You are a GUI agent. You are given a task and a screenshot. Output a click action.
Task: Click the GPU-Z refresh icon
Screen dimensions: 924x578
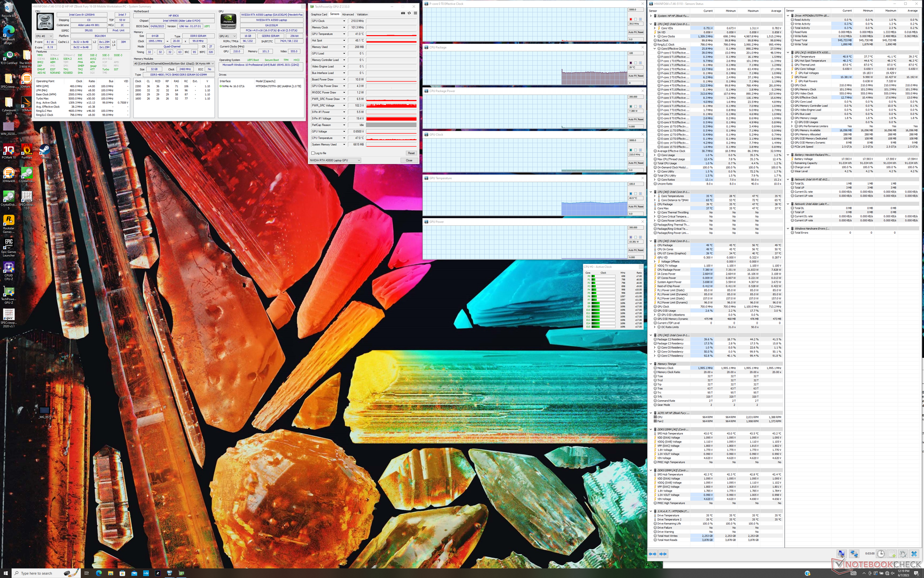click(409, 13)
